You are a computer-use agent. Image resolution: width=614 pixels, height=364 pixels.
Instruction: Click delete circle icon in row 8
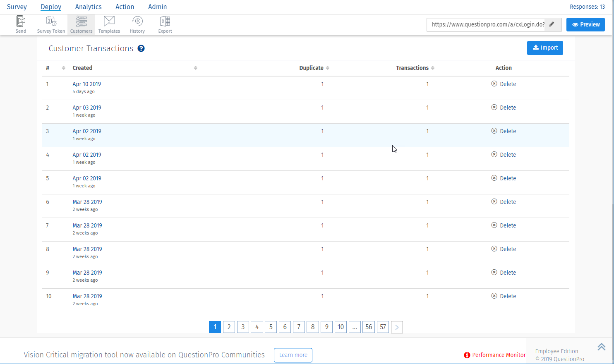pyautogui.click(x=494, y=249)
